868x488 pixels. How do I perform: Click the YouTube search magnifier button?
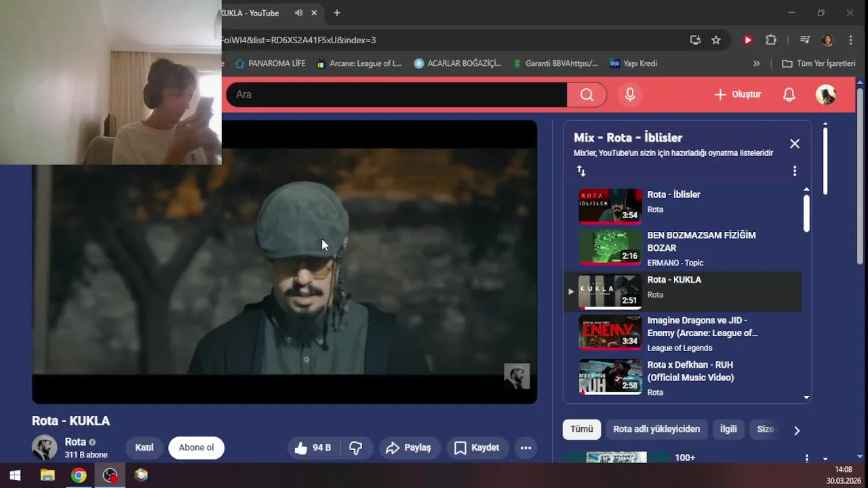[587, 95]
